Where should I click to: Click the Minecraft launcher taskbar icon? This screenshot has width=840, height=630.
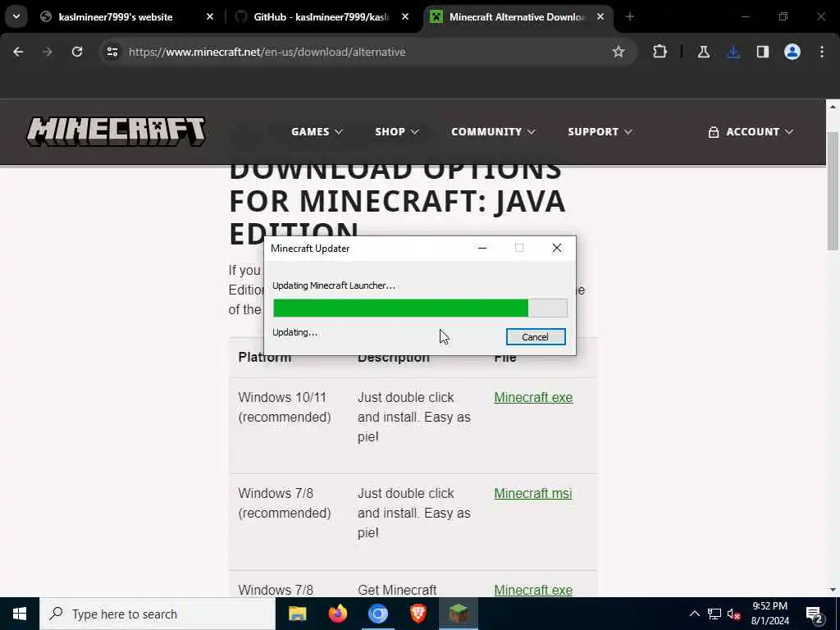(459, 614)
